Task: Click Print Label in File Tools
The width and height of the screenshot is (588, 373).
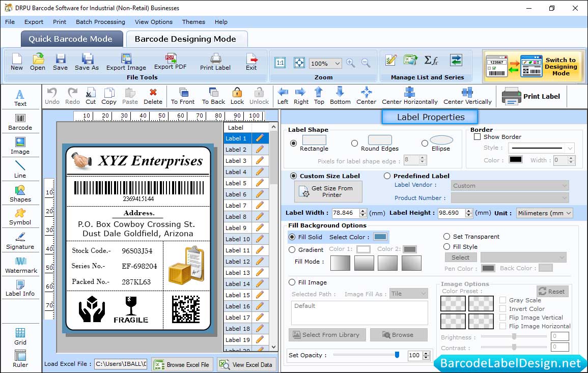Action: [215, 62]
